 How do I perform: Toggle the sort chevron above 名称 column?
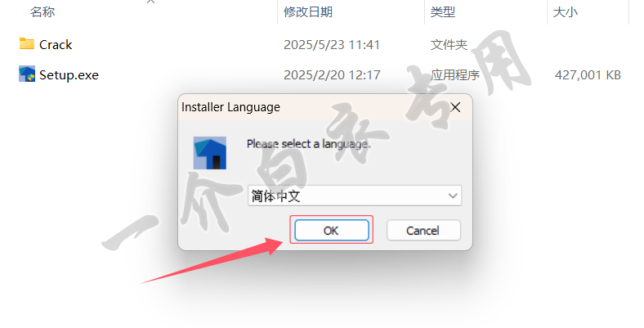pos(150,2)
